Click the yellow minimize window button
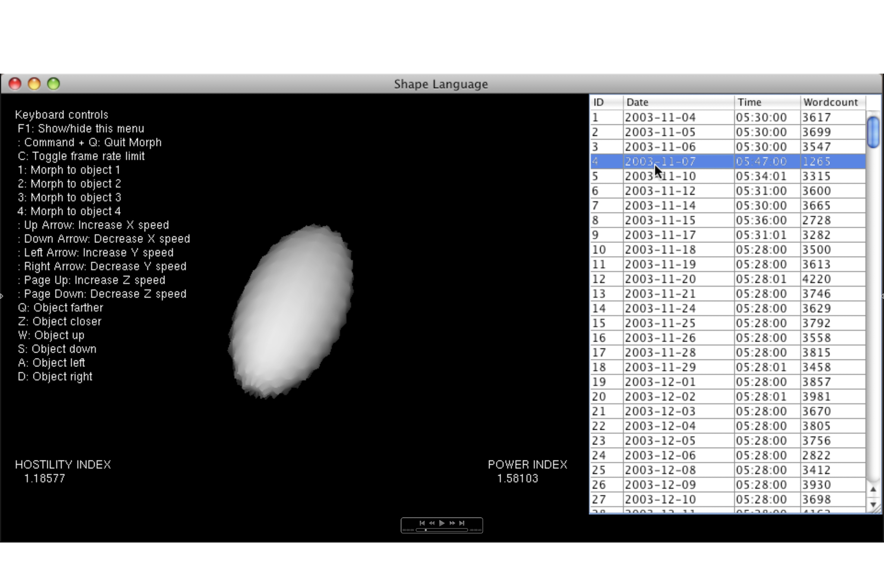The height and width of the screenshot is (588, 884). click(x=34, y=84)
